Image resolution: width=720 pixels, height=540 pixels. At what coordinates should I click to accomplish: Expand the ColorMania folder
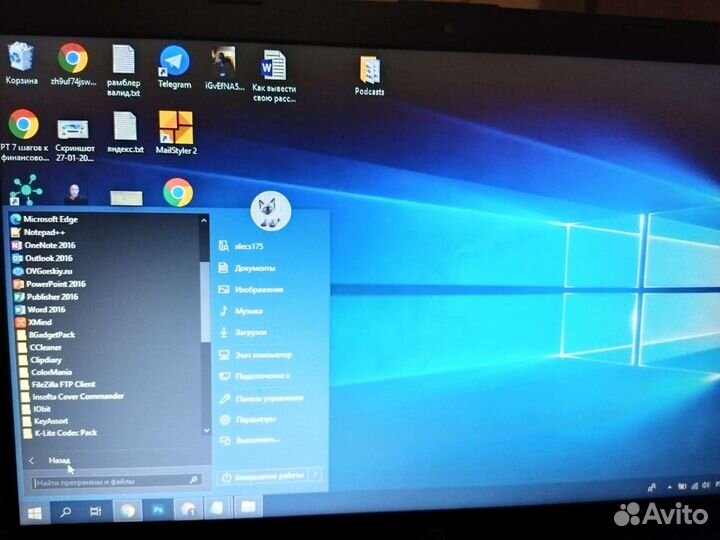click(45, 372)
